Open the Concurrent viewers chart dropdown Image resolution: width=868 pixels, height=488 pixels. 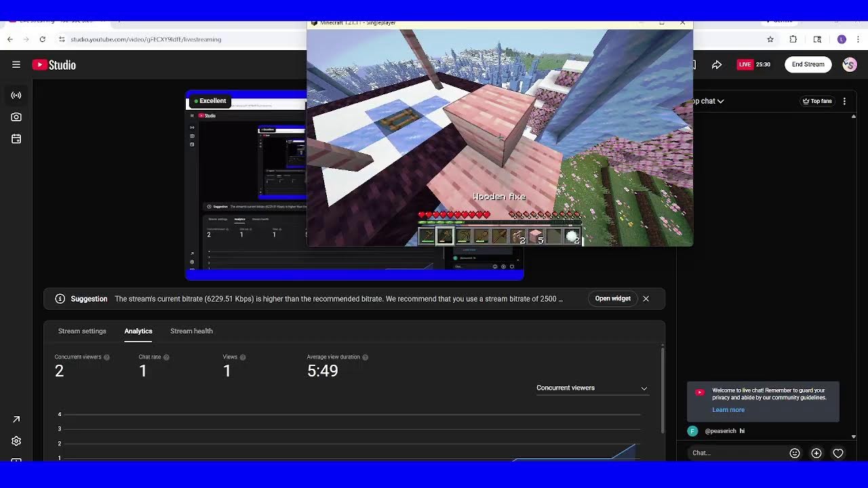[x=592, y=388]
